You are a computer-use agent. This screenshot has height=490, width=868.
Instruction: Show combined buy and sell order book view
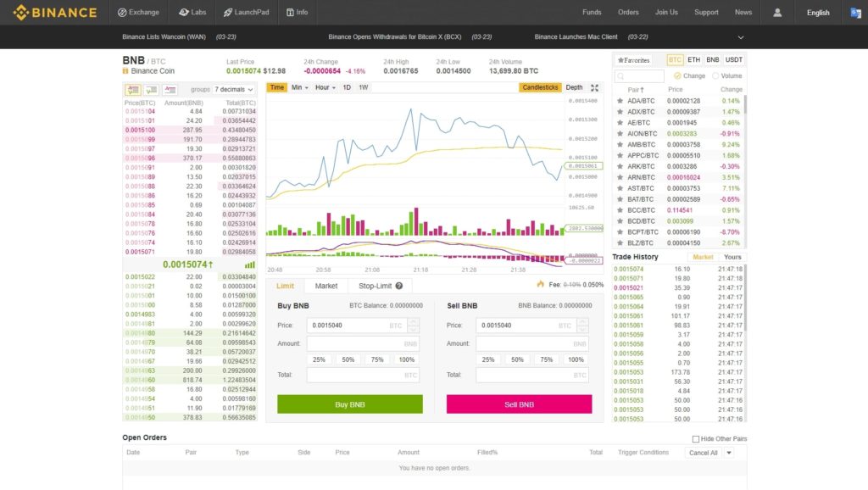[x=133, y=90]
